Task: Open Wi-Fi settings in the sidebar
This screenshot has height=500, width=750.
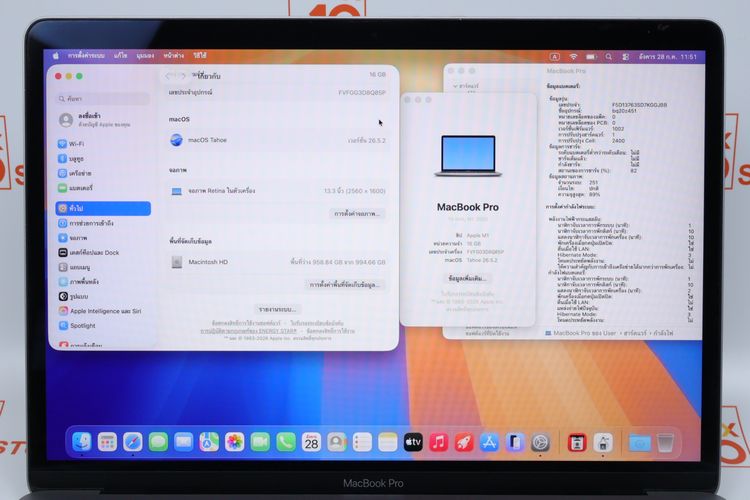Action: point(71,144)
